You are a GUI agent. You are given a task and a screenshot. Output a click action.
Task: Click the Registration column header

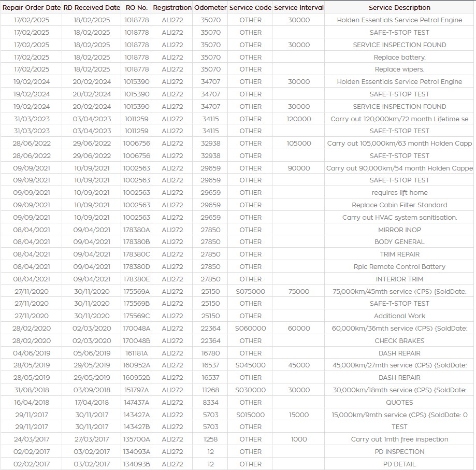(x=172, y=8)
